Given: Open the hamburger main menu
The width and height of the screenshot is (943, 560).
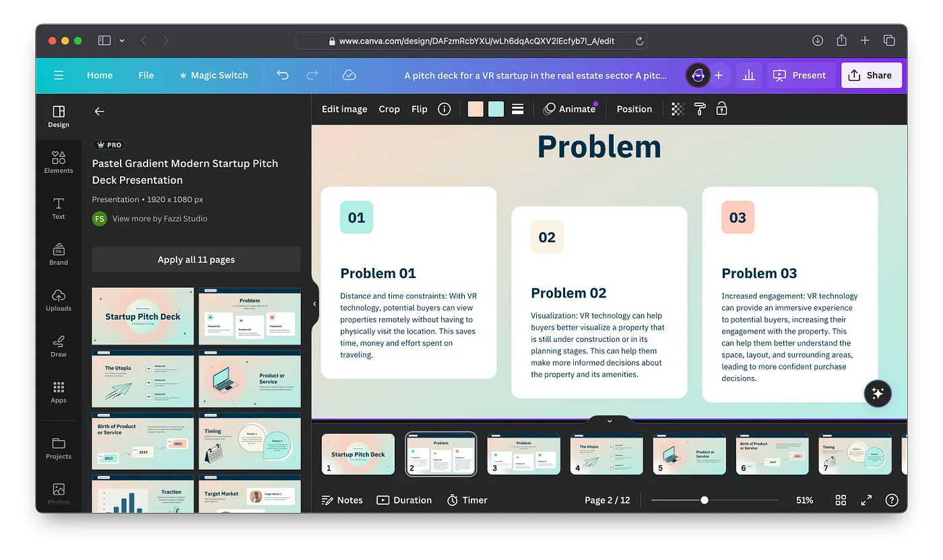Looking at the screenshot, I should point(59,75).
